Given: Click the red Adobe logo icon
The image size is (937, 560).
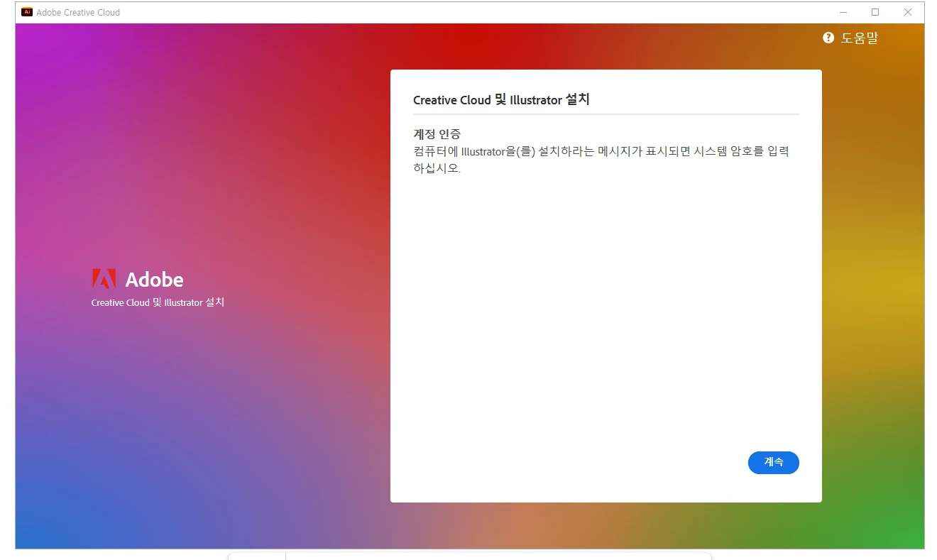Looking at the screenshot, I should [104, 279].
